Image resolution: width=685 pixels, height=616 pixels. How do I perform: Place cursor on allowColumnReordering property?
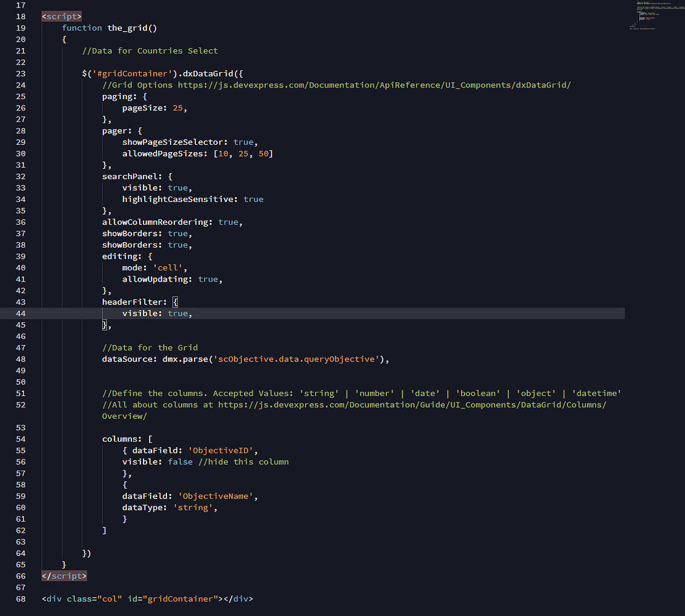pos(157,222)
